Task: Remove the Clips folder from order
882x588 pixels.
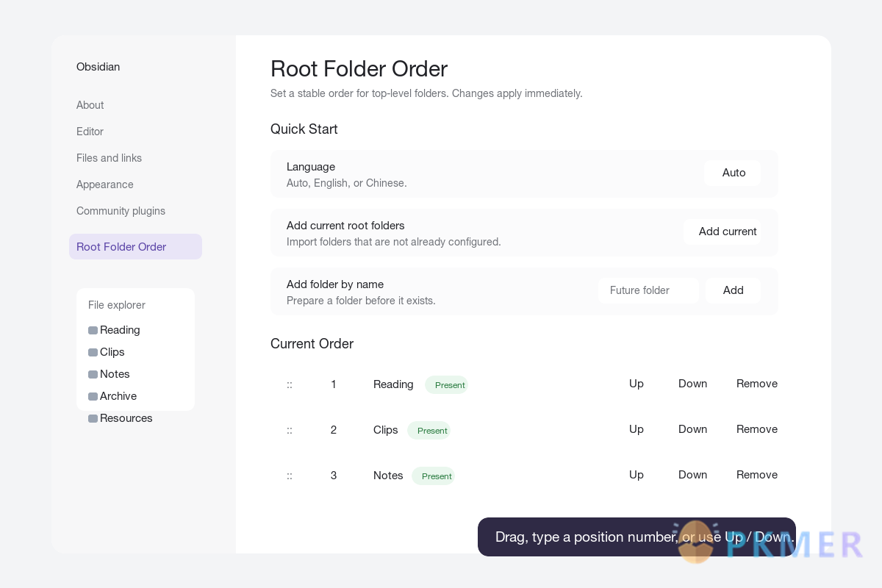Action: [x=757, y=429]
